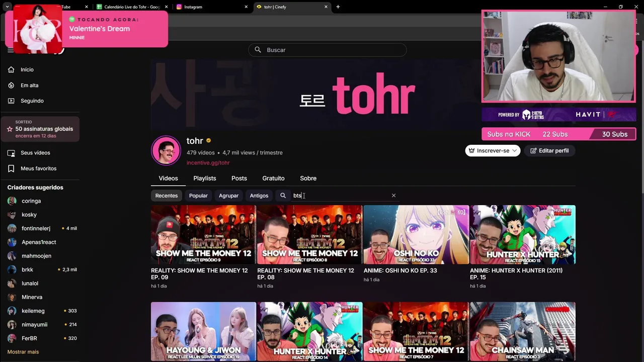
Task: Click the Buscar search field
Action: 328,50
